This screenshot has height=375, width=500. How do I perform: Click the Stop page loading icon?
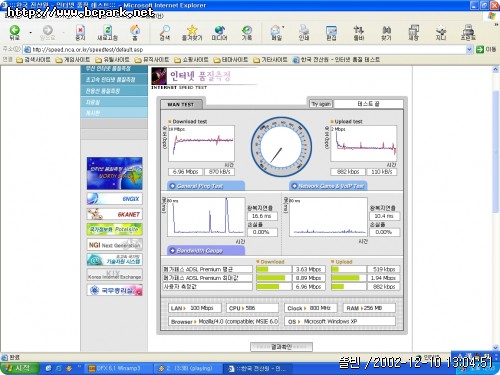pos(80,32)
